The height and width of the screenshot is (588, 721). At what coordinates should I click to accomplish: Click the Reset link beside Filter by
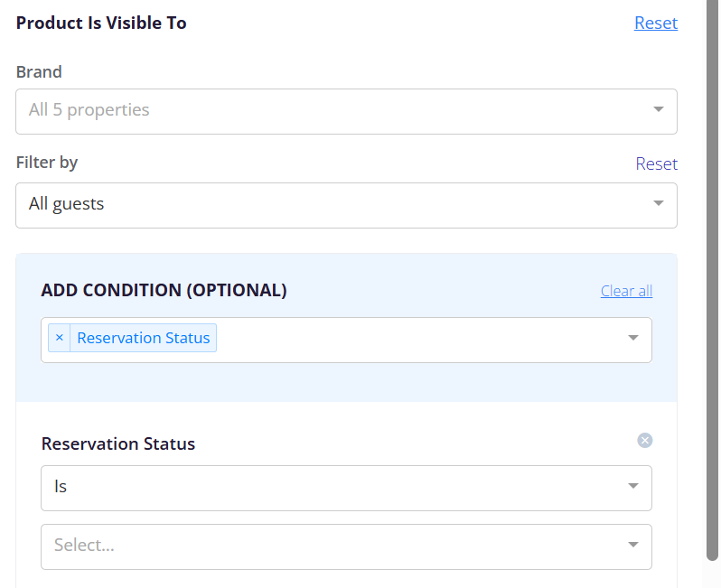pyautogui.click(x=656, y=163)
